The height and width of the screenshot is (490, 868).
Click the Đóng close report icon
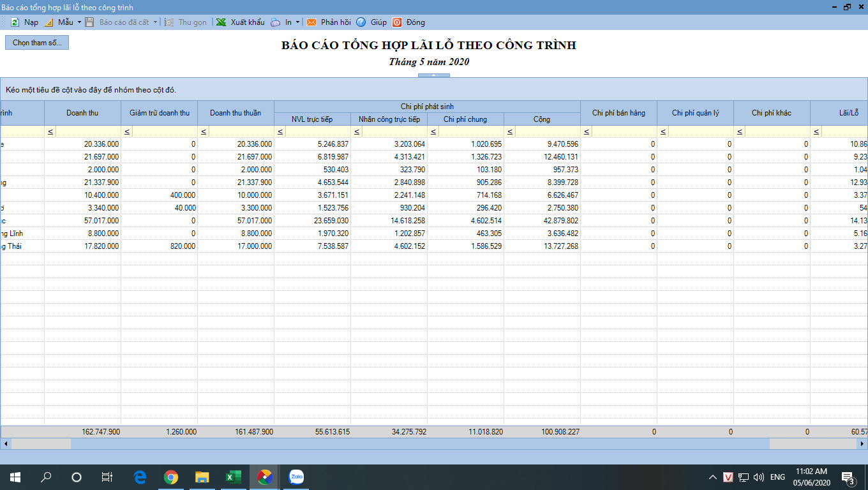(x=397, y=22)
